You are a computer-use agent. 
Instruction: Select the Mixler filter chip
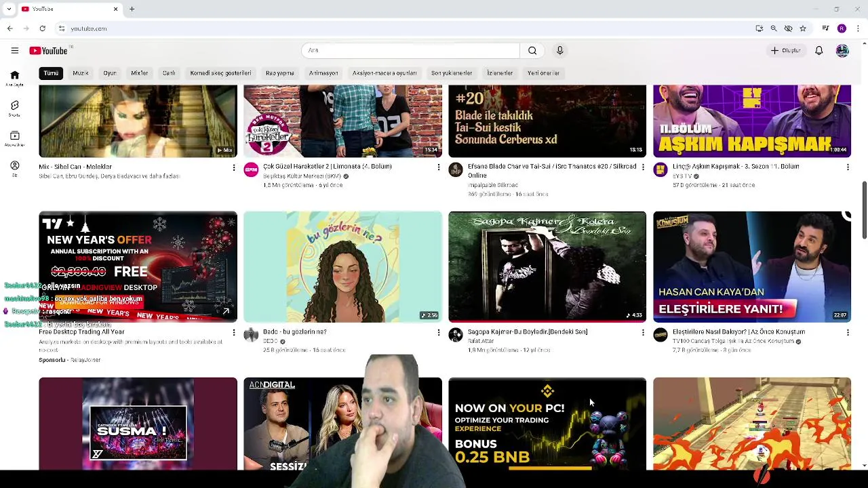point(140,73)
